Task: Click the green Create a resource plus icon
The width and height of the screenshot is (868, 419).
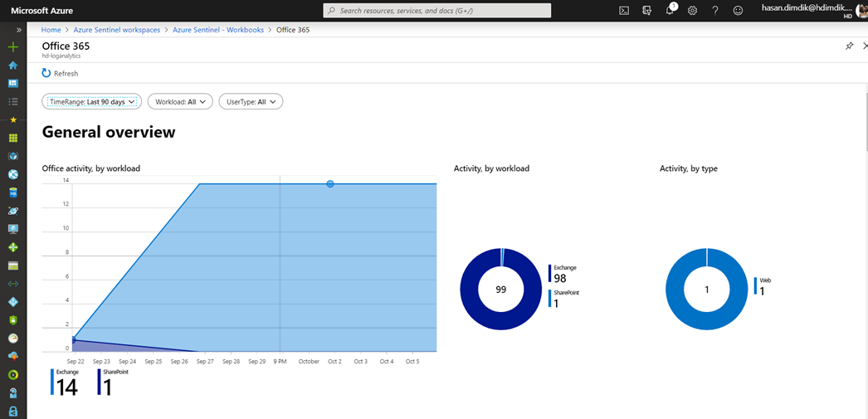Action: (x=13, y=47)
